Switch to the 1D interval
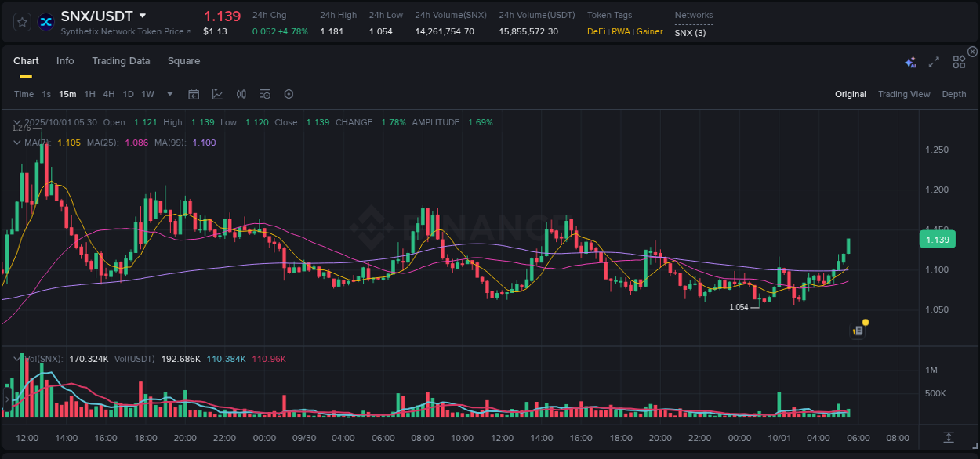This screenshot has height=459, width=980. 128,94
